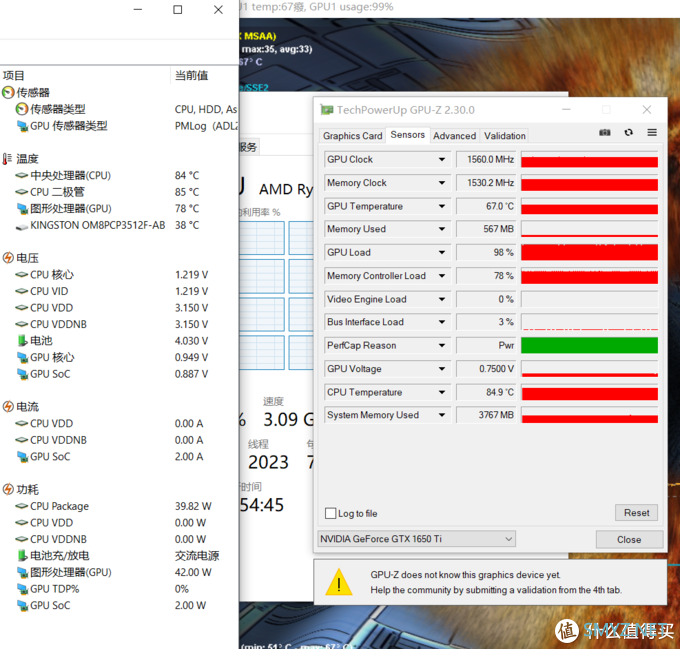Image resolution: width=680 pixels, height=649 pixels.
Task: Click the 4.030 V battery voltage value
Action: pyautogui.click(x=191, y=341)
